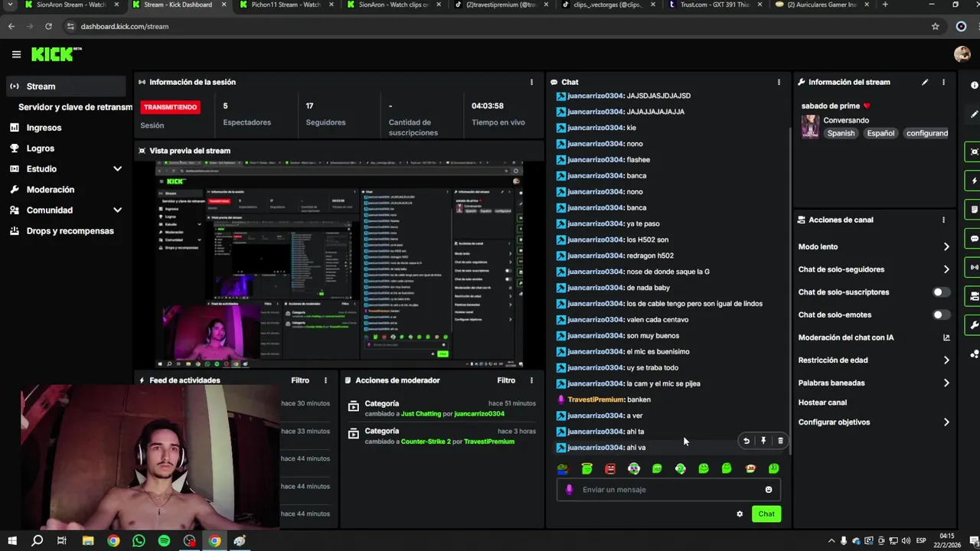Open File Explorer from the taskbar
Screen dimensions: 980x551
point(88,541)
